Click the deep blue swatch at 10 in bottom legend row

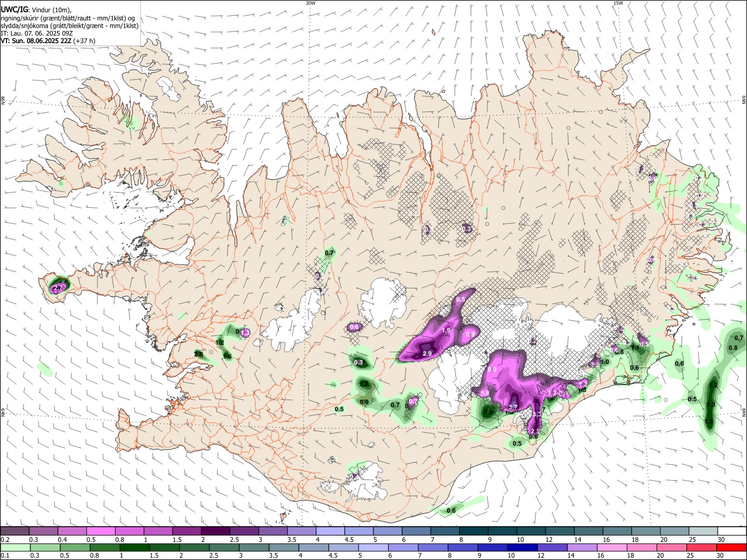(x=522, y=547)
